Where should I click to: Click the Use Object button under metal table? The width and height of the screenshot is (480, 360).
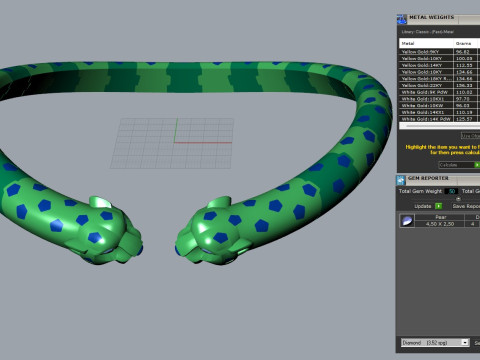470,135
